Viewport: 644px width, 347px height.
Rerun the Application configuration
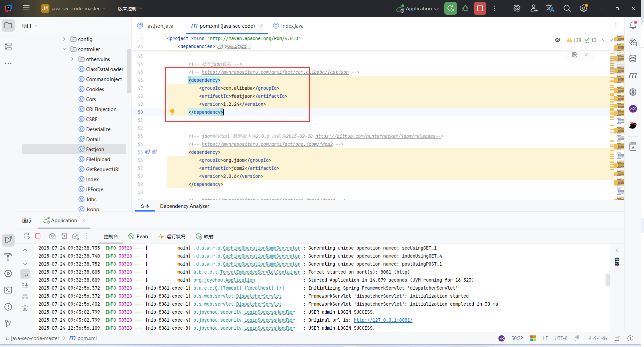[x=451, y=8]
